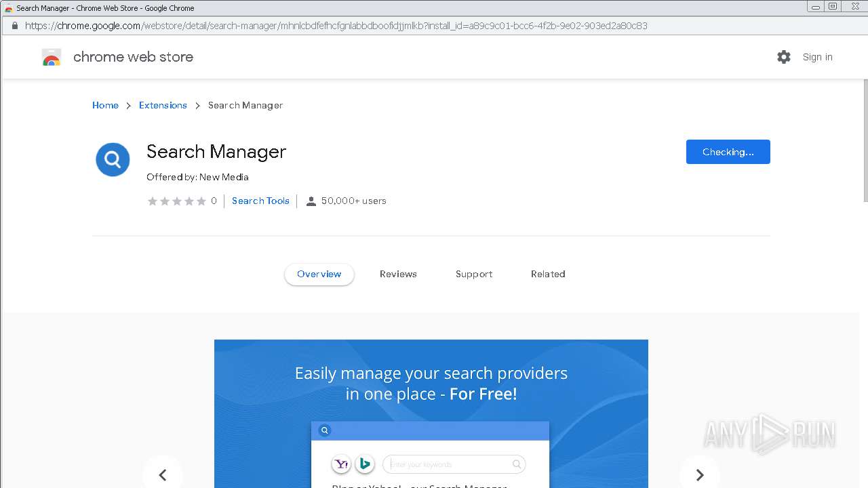This screenshot has width=868, height=488.
Task: Click the chrome web store title text
Action: [x=133, y=57]
